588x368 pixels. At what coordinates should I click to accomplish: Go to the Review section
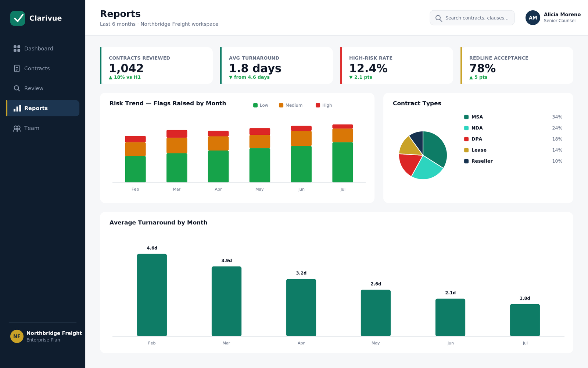(x=43, y=88)
